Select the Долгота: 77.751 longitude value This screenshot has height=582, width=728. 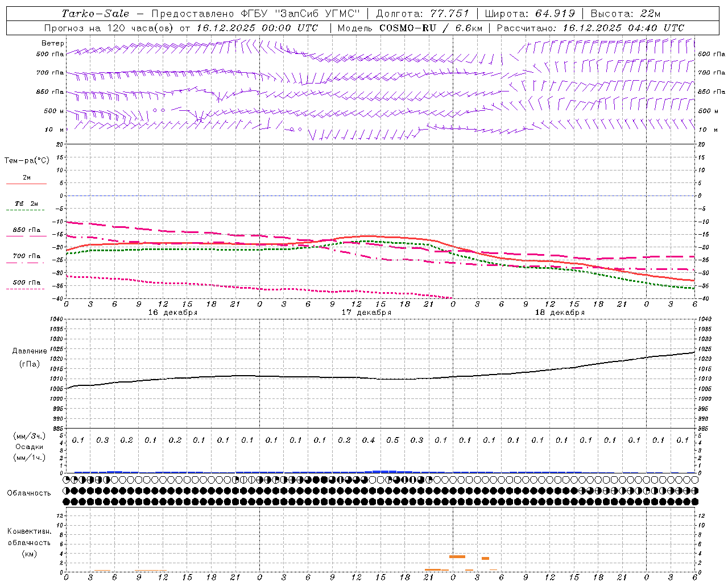[423, 14]
